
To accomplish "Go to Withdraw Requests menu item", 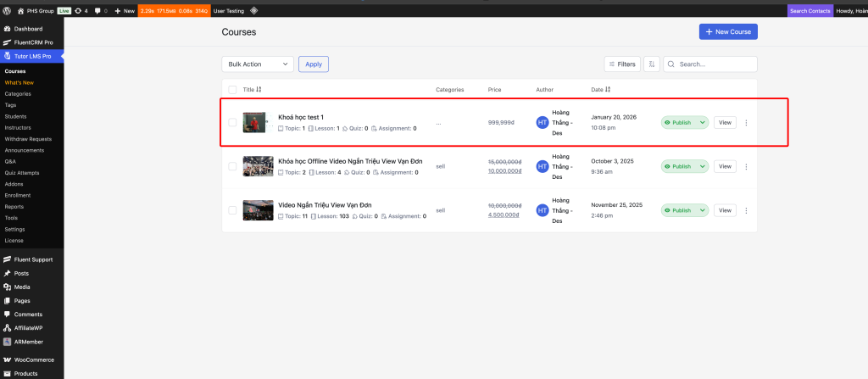I will (x=28, y=138).
